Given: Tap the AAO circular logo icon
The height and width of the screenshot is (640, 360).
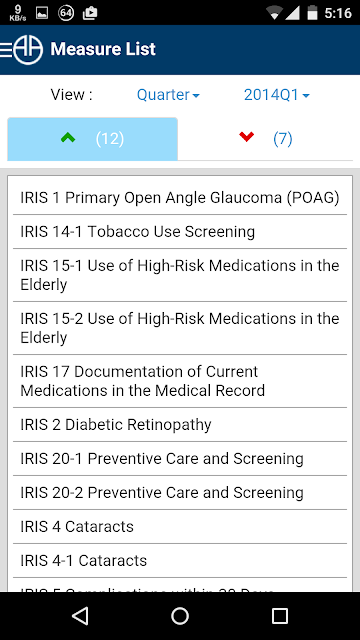Looking at the screenshot, I should click(28, 49).
